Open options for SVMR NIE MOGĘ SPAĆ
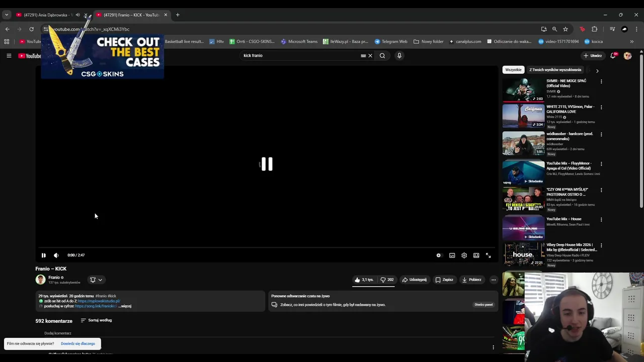 click(x=601, y=81)
